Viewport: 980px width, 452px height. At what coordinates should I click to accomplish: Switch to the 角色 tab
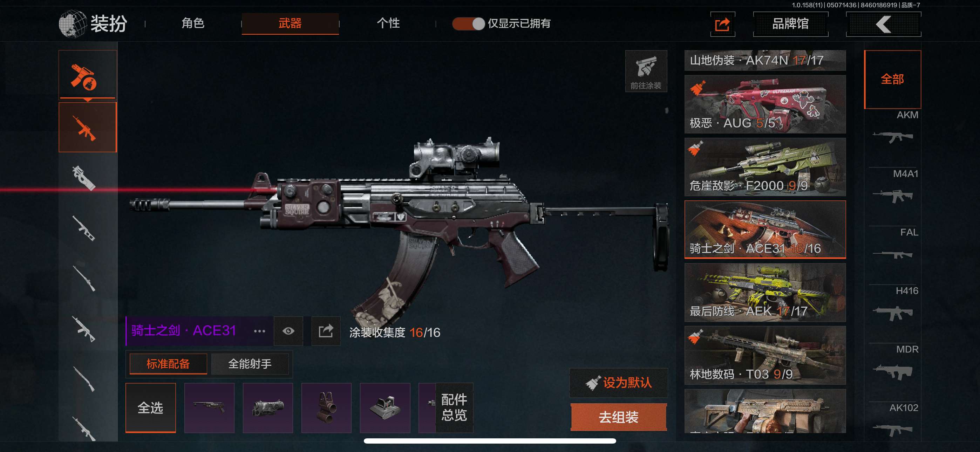tap(193, 23)
